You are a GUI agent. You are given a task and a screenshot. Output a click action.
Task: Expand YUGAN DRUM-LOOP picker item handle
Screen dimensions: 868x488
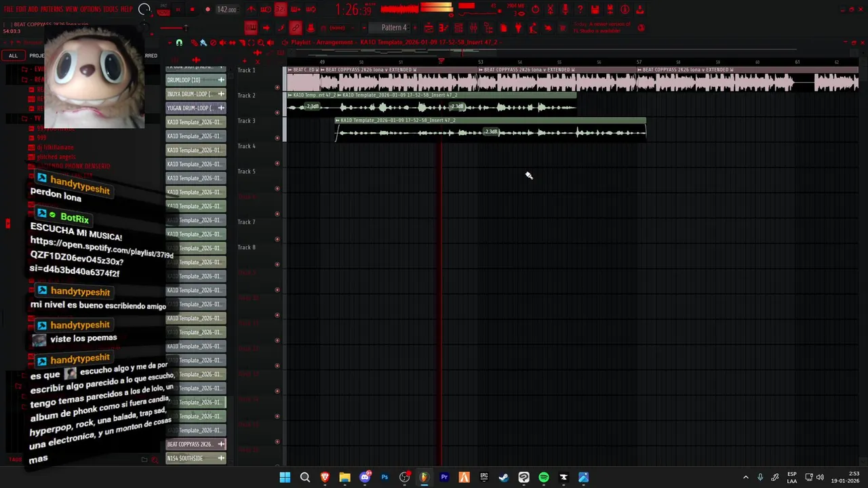coord(221,108)
